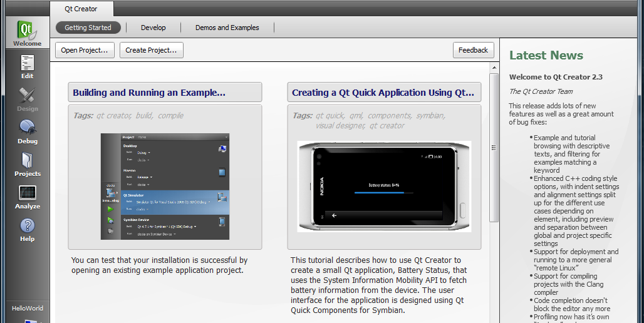This screenshot has height=323, width=644.
Task: Click the Nokia phone thumbnail
Action: (x=384, y=187)
